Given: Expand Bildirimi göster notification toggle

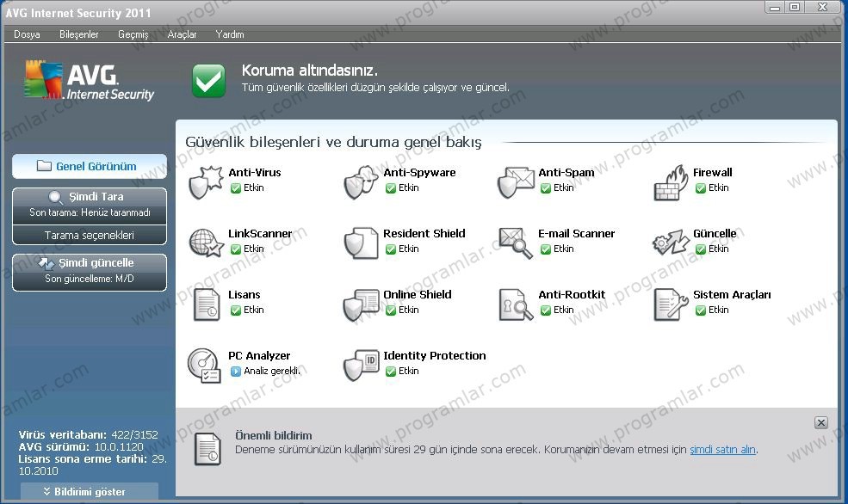Looking at the screenshot, I should click(x=90, y=492).
